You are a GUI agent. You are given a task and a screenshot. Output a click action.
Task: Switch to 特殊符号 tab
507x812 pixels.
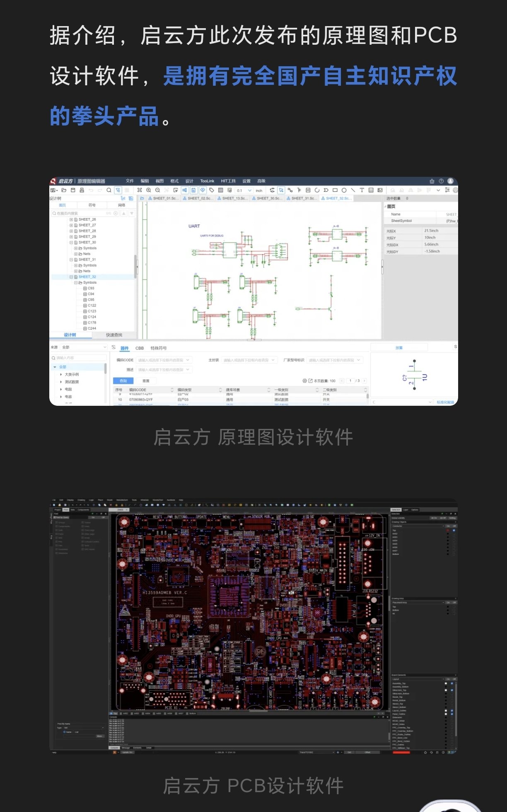click(159, 348)
